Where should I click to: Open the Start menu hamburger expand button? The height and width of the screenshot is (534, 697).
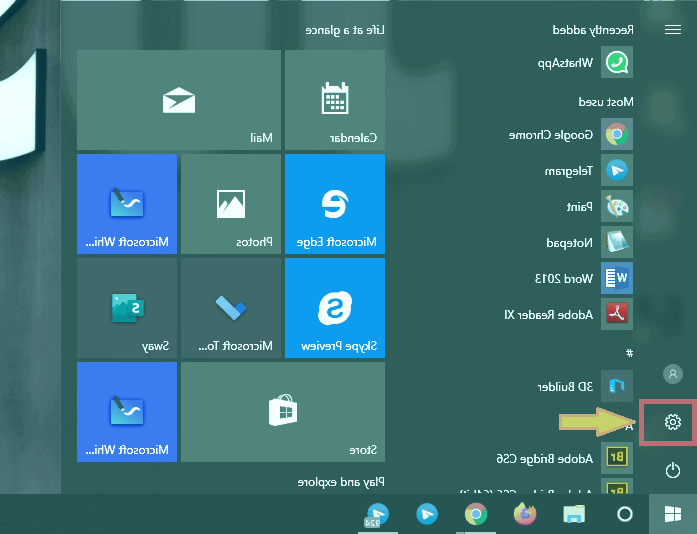[673, 30]
